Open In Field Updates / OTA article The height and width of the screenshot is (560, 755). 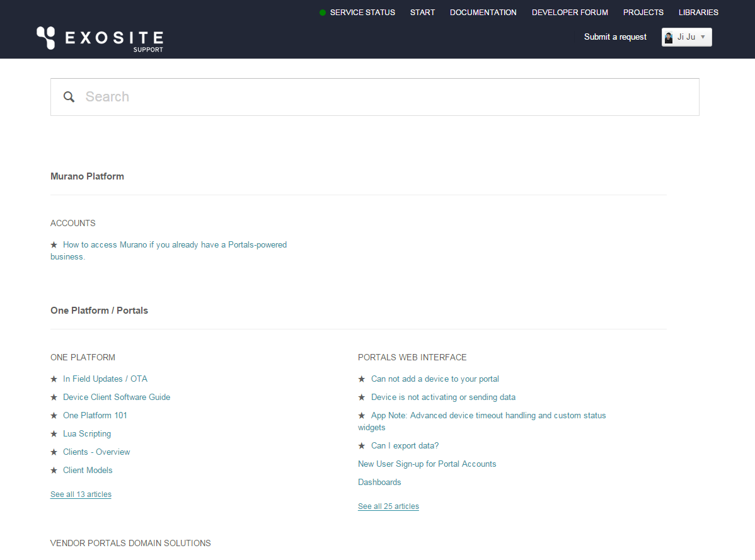pyautogui.click(x=105, y=379)
